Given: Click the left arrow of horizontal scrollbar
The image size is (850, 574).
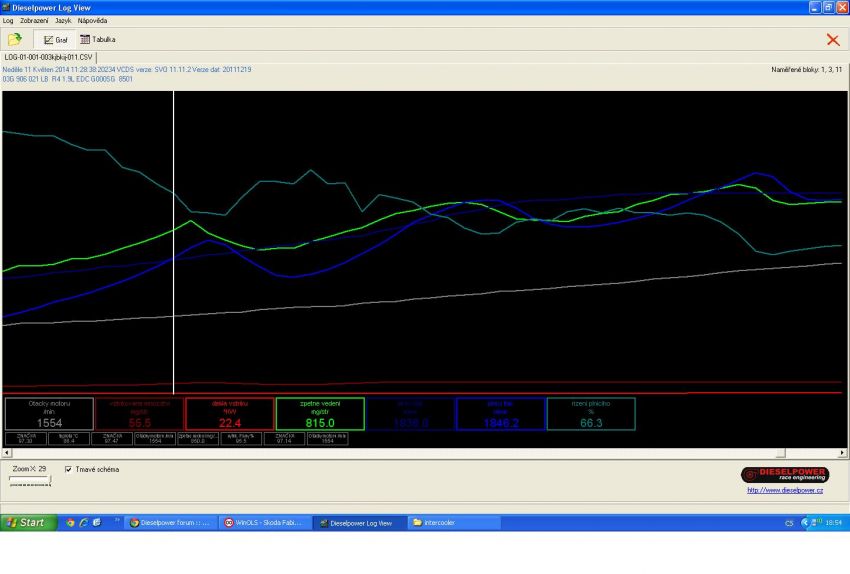Looking at the screenshot, I should point(7,453).
